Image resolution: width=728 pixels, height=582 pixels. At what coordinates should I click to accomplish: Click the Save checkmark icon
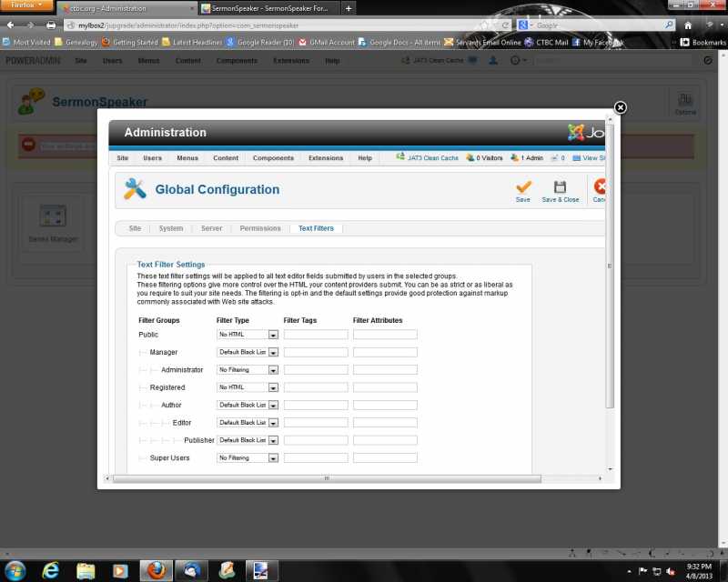523,187
